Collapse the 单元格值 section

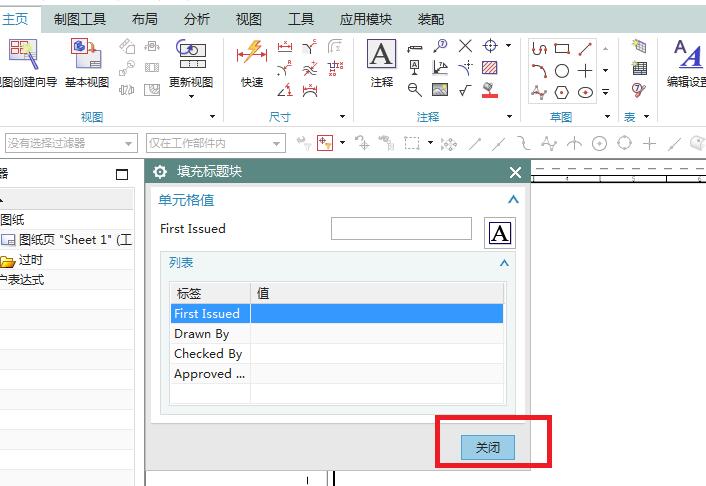click(513, 200)
